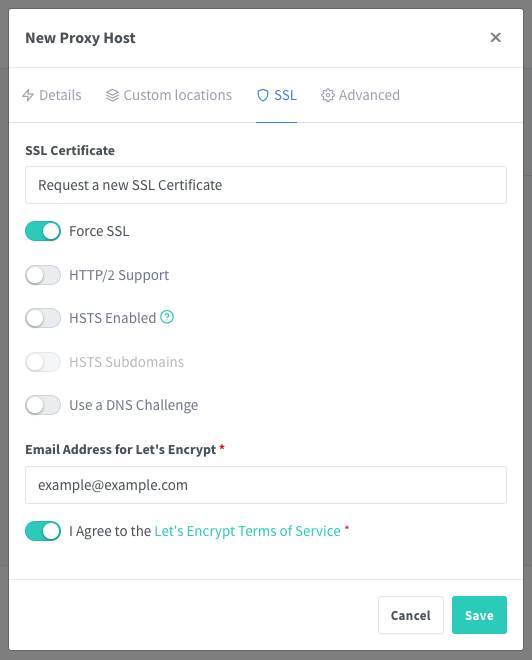Click the shield icon on SSL tab

263,95
